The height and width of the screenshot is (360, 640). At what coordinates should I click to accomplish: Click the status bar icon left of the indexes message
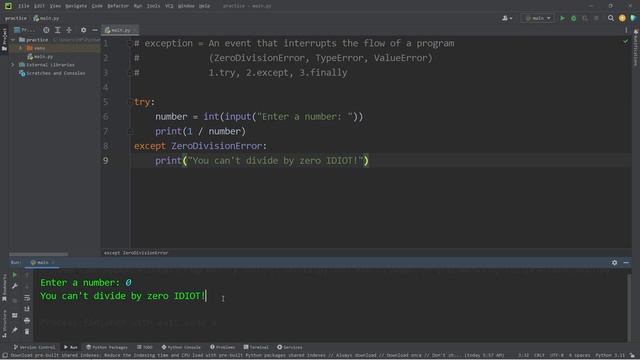coord(5,356)
